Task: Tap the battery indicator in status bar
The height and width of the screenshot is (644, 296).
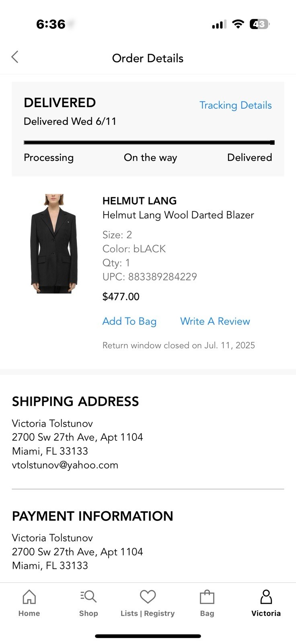Action: pyautogui.click(x=259, y=25)
